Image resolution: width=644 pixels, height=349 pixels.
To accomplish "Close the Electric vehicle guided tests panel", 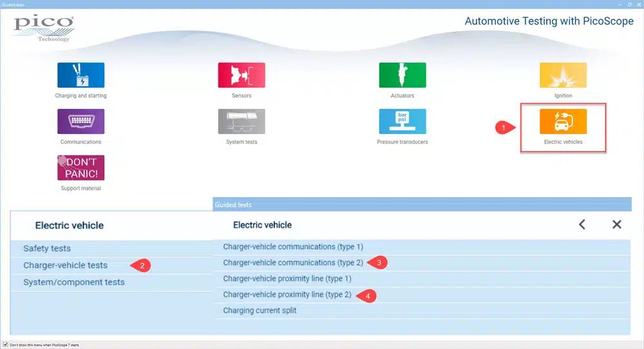I will (616, 224).
